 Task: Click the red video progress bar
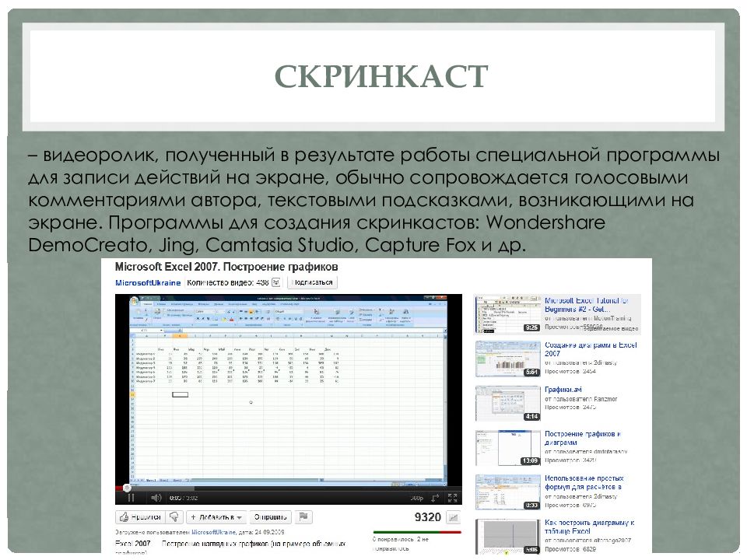pyautogui.click(x=120, y=488)
